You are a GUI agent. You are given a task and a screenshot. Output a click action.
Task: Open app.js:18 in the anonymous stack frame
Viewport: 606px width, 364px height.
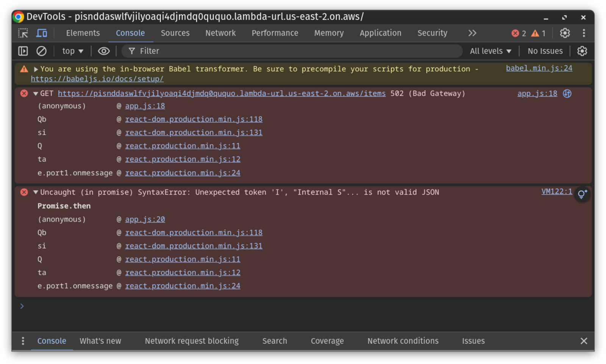[x=145, y=106]
